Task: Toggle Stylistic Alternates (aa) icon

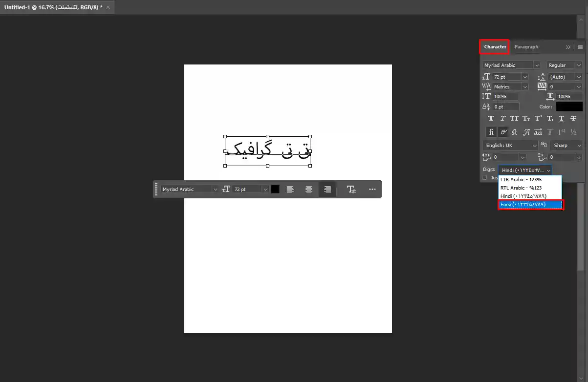Action: coord(538,132)
